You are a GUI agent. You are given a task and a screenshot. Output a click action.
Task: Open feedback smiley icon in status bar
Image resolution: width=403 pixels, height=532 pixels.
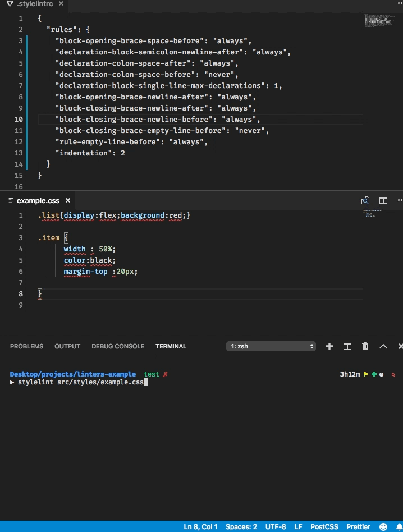[x=383, y=526]
